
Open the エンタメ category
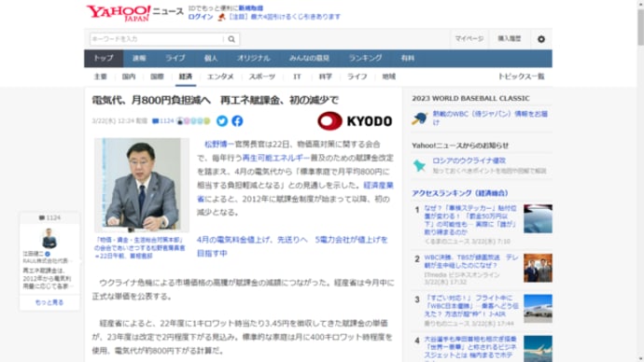pyautogui.click(x=220, y=77)
